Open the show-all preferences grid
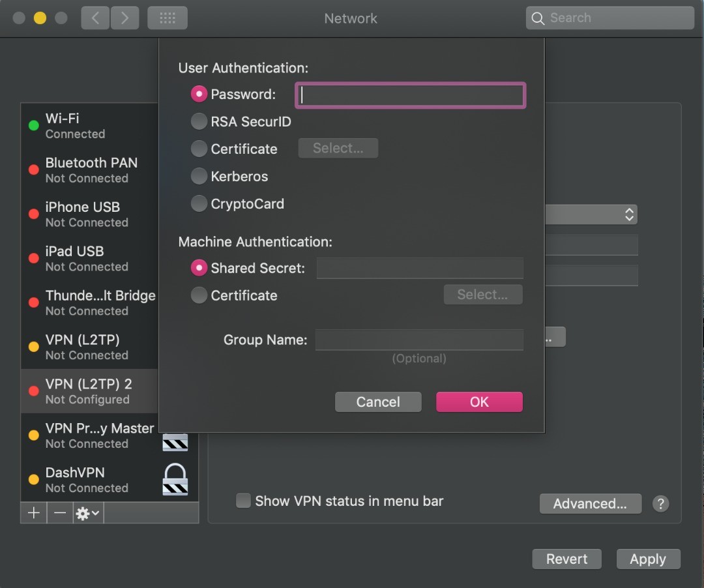 168,18
